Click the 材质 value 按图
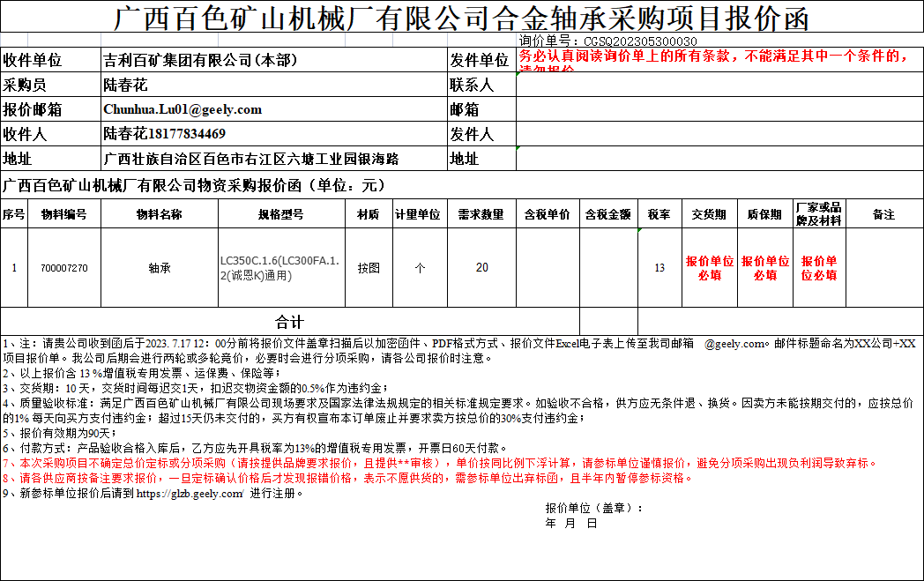 click(369, 268)
